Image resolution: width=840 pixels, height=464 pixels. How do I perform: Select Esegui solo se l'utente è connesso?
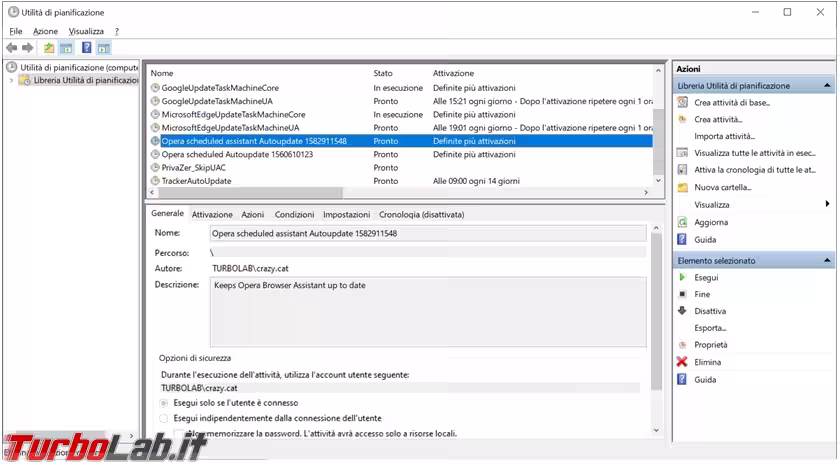coord(163,403)
